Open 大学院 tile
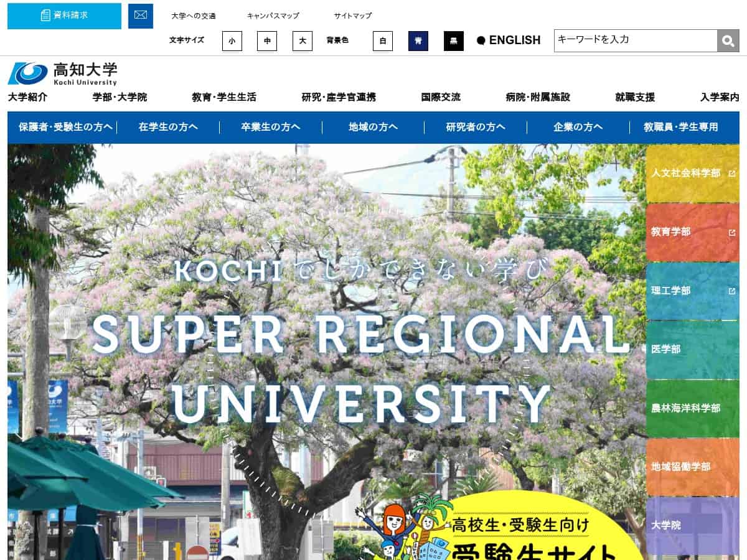Screen dimensions: 747x560 pos(693,526)
